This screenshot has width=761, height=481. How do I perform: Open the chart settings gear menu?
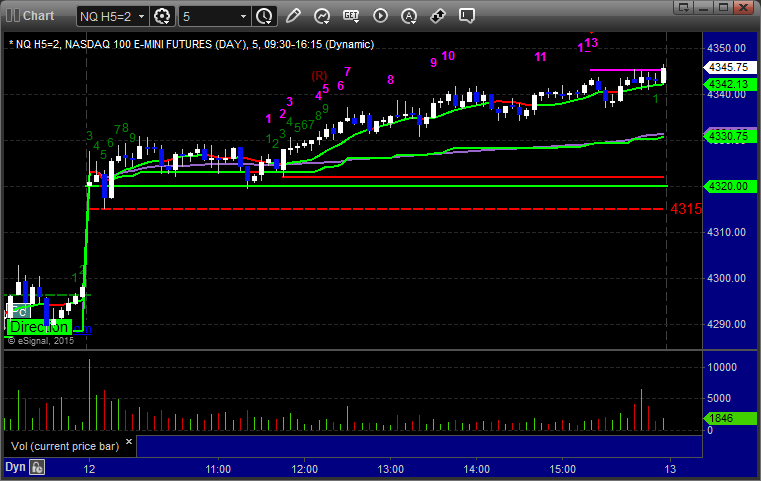coord(162,16)
